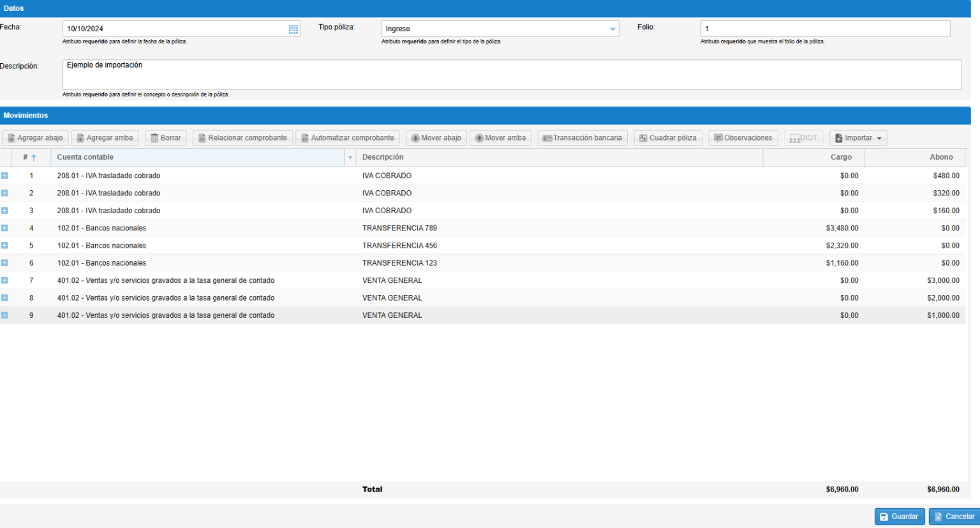
Task: Expand row 4 with the plus icon
Action: tap(5, 228)
